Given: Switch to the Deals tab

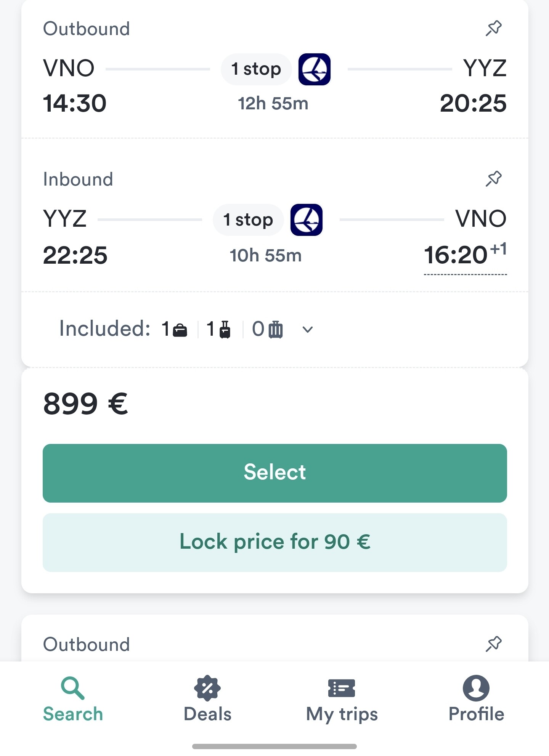Looking at the screenshot, I should pos(207,699).
